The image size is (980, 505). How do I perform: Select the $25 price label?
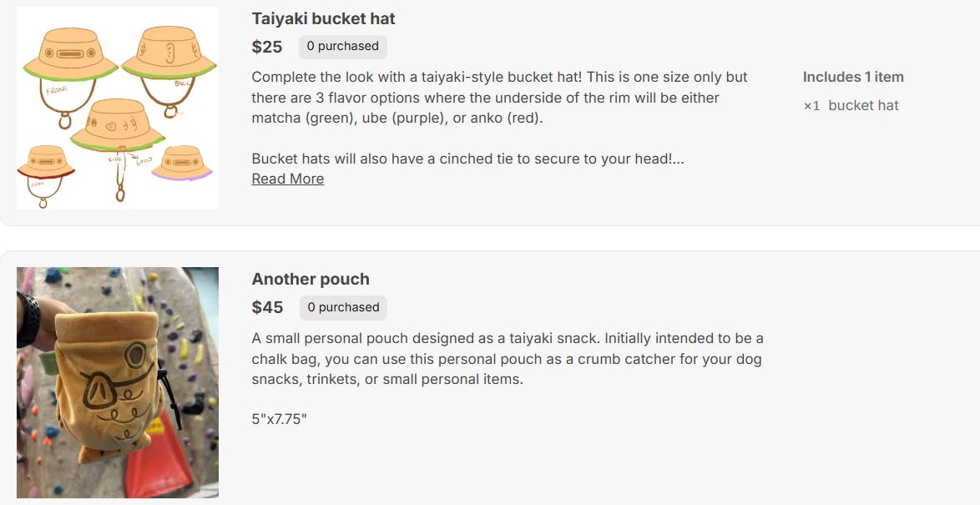click(x=267, y=47)
